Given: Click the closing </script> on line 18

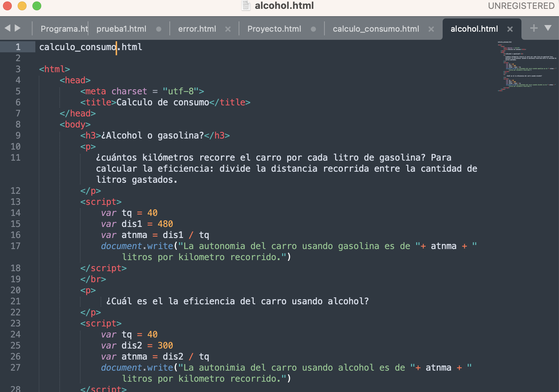Looking at the screenshot, I should pos(103,268).
